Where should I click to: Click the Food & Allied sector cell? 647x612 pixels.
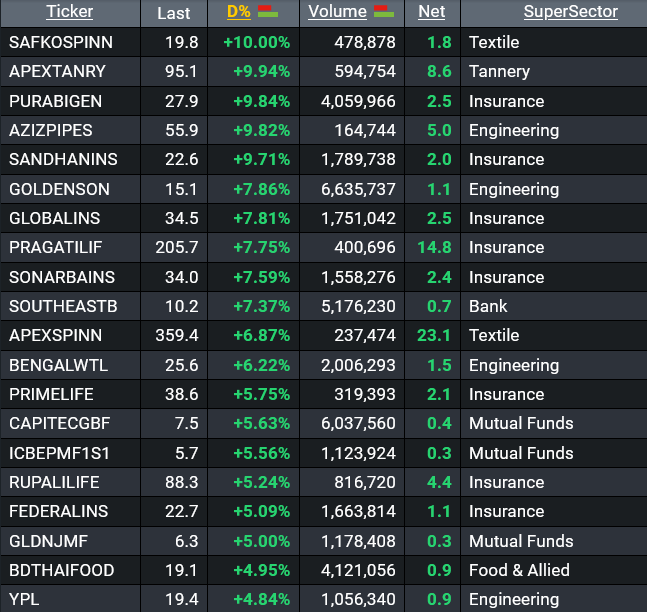click(x=519, y=570)
